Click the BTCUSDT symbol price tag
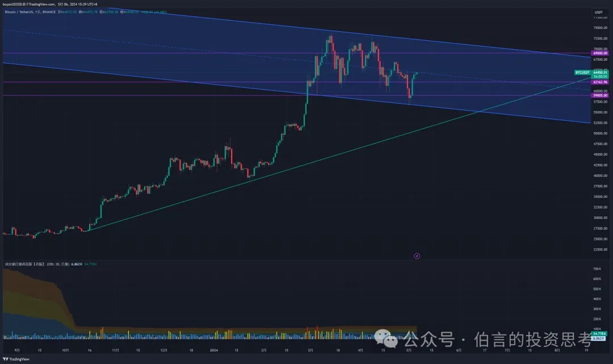 582,73
